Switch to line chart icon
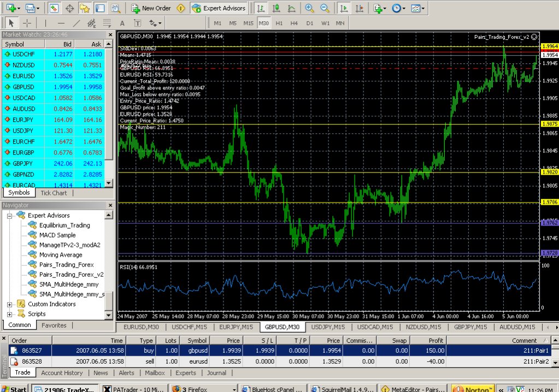This screenshot has height=392, width=559. 292,8
